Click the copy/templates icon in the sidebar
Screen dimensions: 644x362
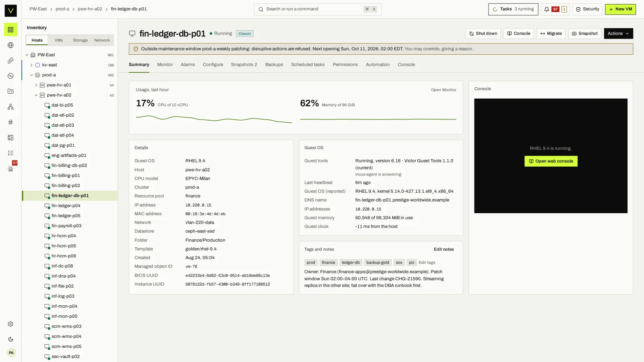coord(10,61)
